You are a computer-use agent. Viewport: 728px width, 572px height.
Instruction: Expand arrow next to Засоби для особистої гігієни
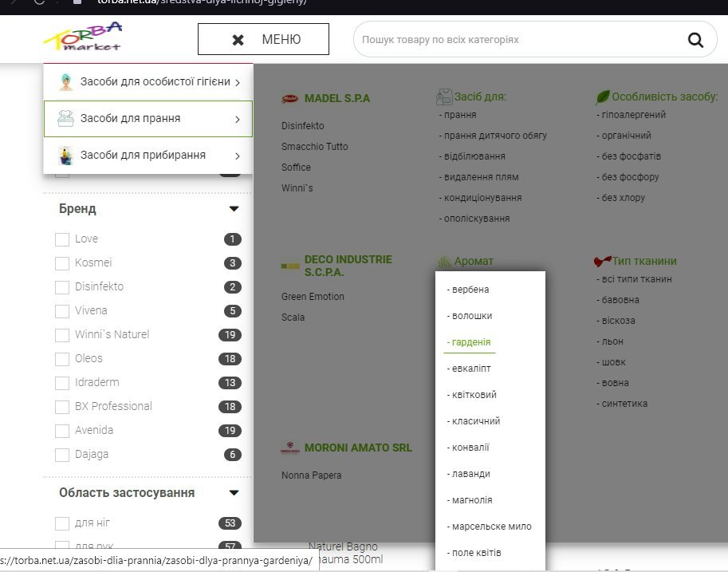tap(238, 82)
